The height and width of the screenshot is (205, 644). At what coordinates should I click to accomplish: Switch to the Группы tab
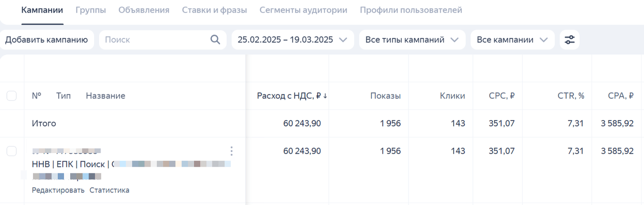pos(91,10)
